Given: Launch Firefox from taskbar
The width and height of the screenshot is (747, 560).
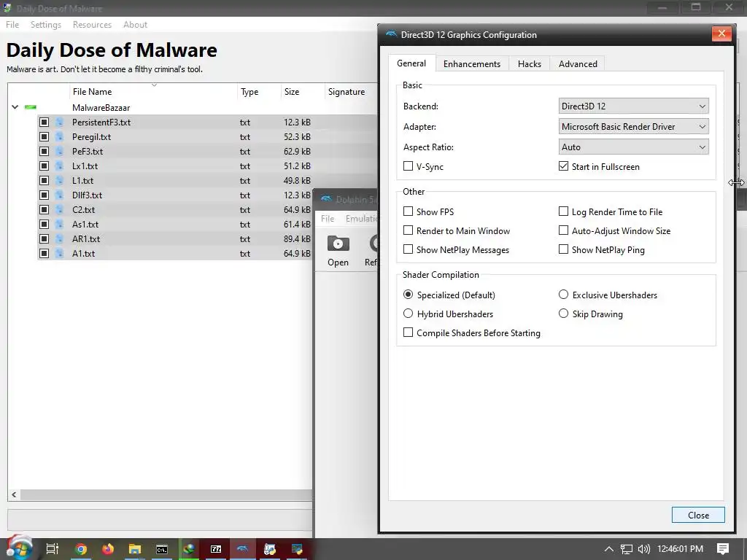Looking at the screenshot, I should [108, 549].
